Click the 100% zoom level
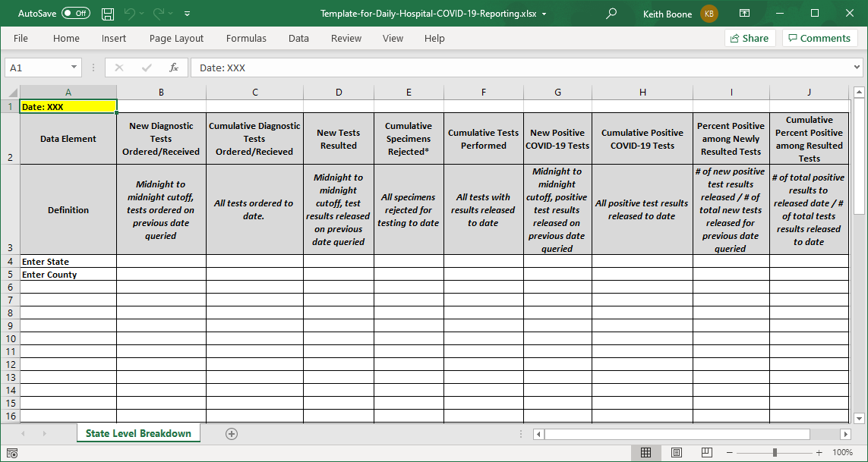The image size is (868, 462). point(843,453)
